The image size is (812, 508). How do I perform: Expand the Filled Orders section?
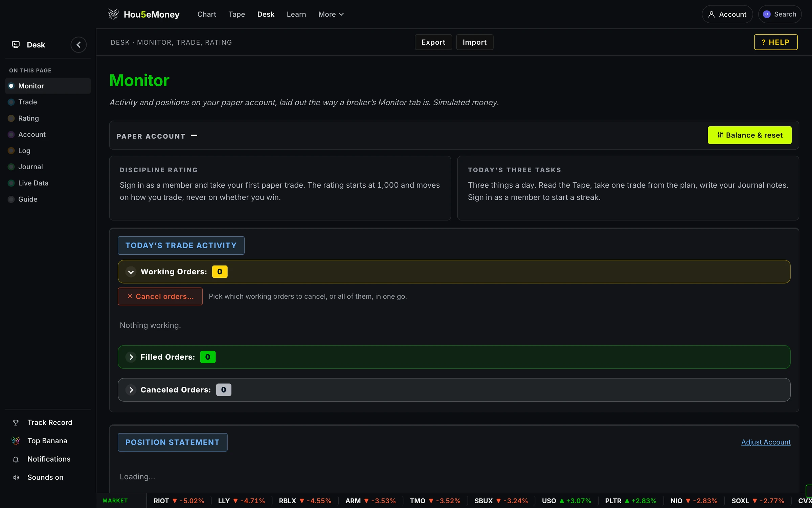click(131, 357)
